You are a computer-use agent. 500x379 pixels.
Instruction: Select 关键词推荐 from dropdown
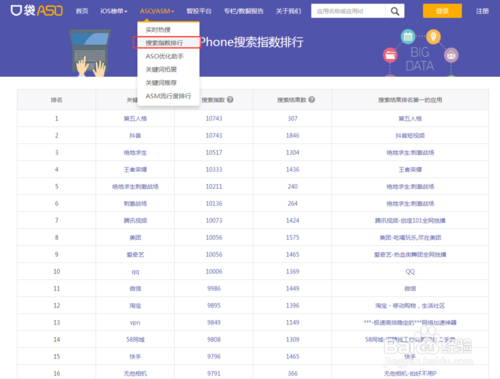[x=161, y=83]
